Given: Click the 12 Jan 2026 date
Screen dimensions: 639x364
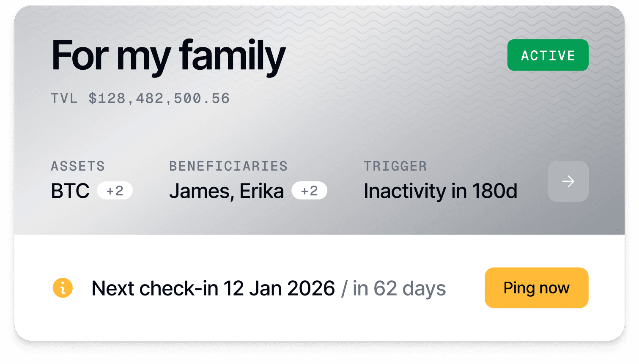Looking at the screenshot, I should (279, 288).
